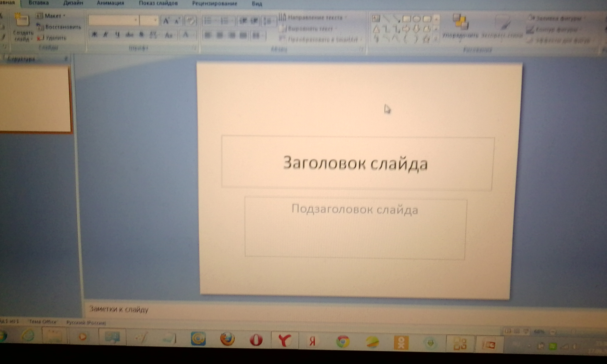Open Firefox from the taskbar
The height and width of the screenshot is (364, 607).
coord(227,339)
